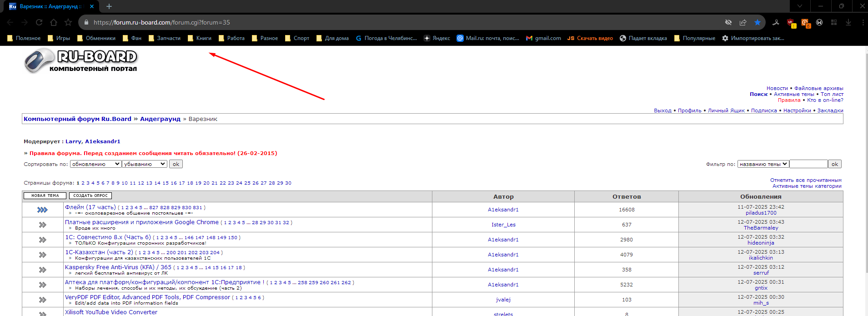Open tab search chevron in title bar

(x=800, y=6)
